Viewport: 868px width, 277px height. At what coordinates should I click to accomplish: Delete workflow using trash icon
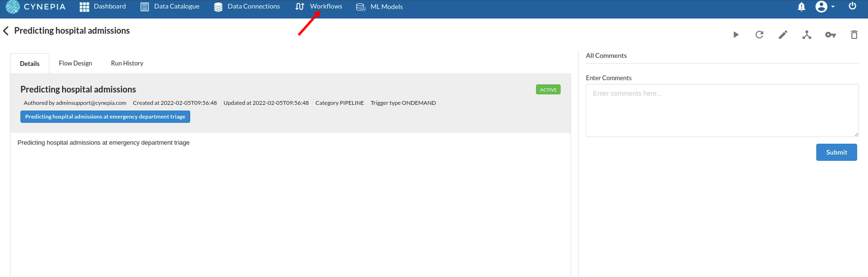coord(854,35)
